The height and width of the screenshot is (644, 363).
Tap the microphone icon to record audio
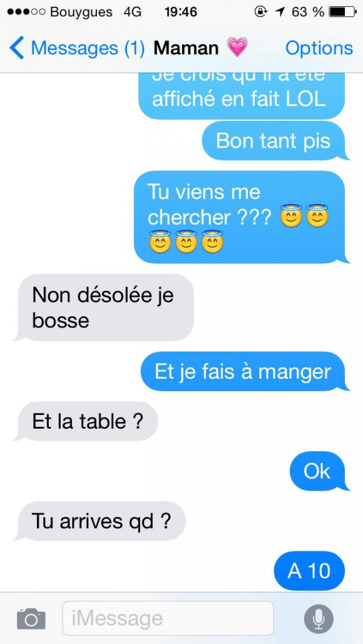(x=319, y=618)
